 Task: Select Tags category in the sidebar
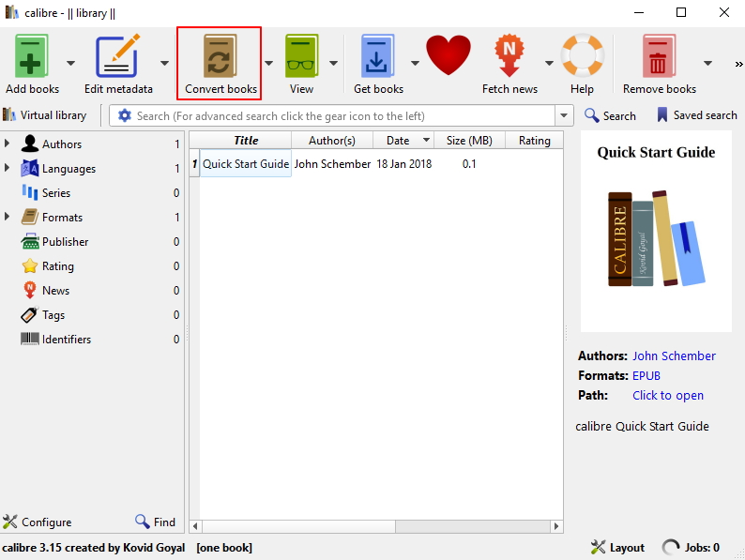click(x=53, y=315)
